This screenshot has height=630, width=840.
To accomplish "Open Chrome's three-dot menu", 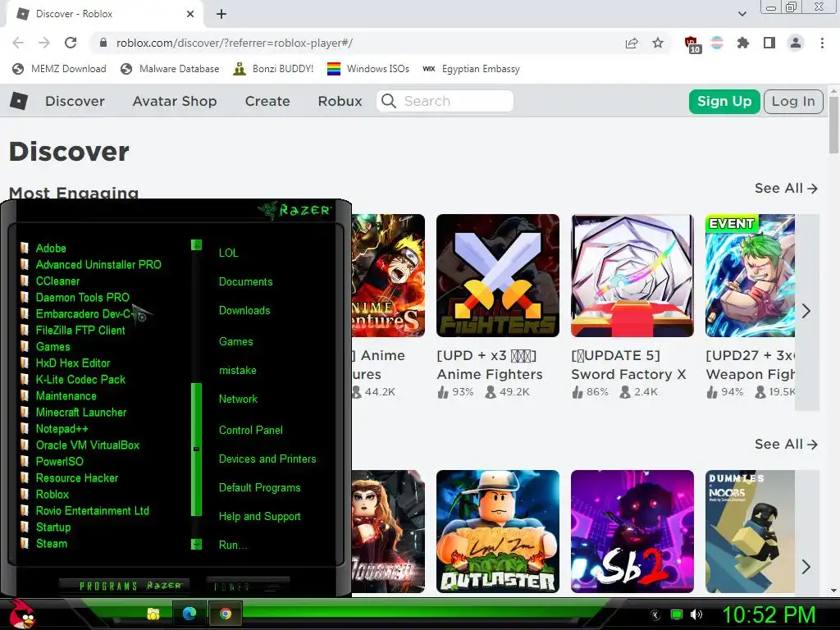I will point(822,43).
